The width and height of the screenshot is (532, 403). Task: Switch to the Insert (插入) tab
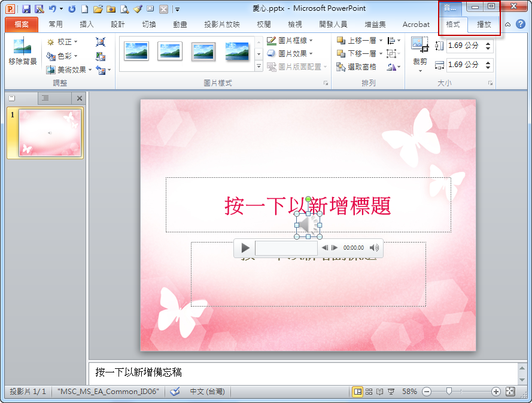87,24
